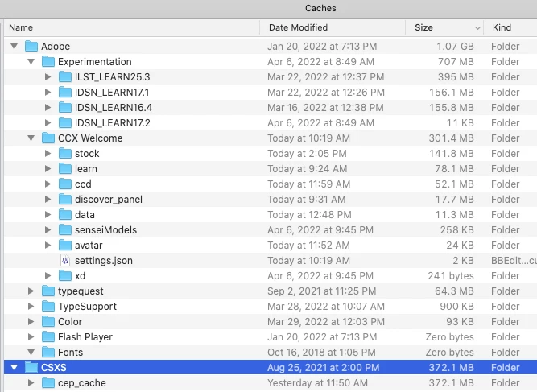Click the discover_panel folder icon

click(x=65, y=200)
